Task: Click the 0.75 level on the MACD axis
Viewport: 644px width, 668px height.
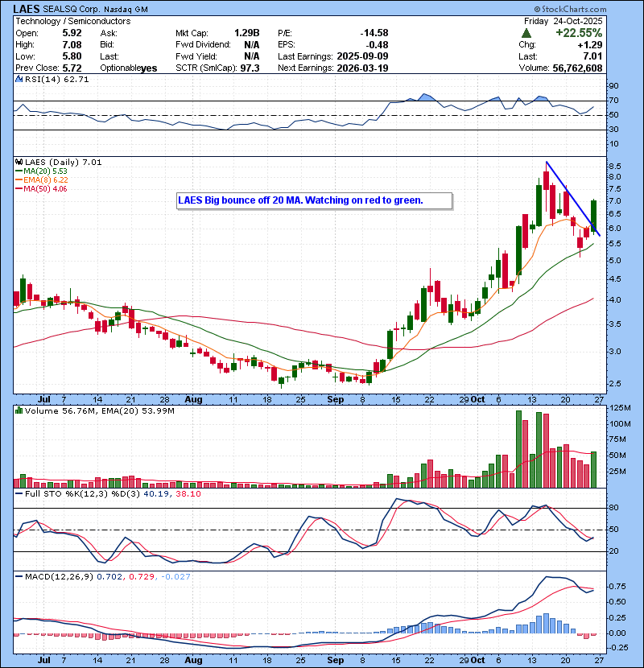Action: (x=617, y=587)
